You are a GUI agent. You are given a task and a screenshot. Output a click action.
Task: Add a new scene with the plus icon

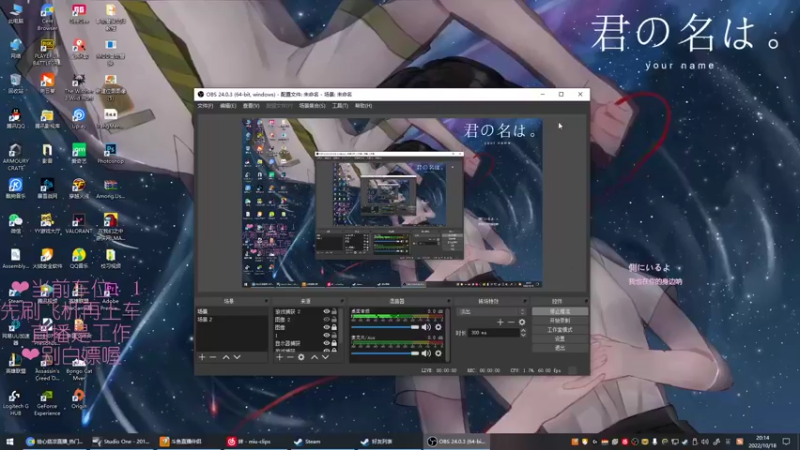click(x=202, y=357)
